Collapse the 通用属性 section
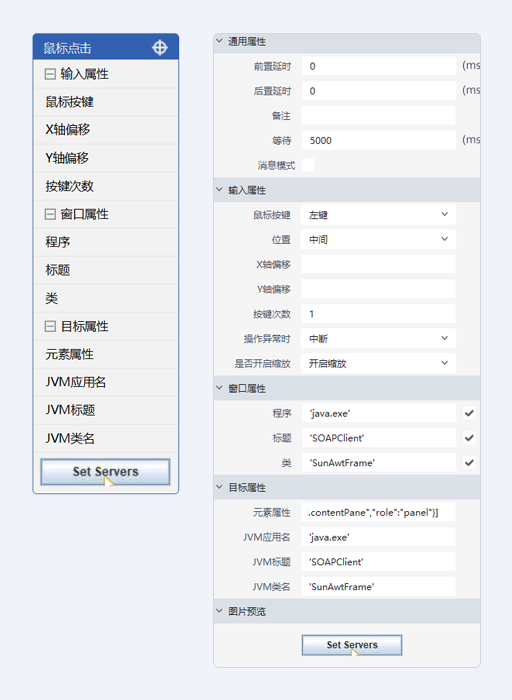This screenshot has width=512, height=700. pyautogui.click(x=219, y=41)
